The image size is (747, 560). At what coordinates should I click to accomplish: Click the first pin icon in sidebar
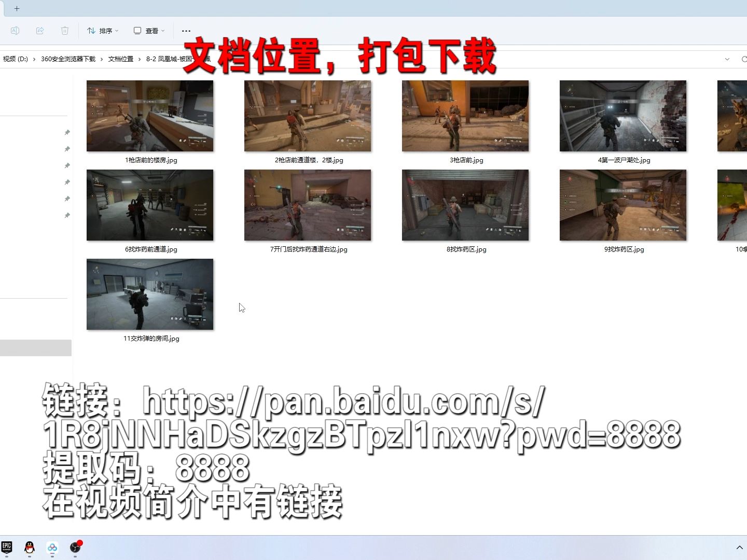point(67,133)
